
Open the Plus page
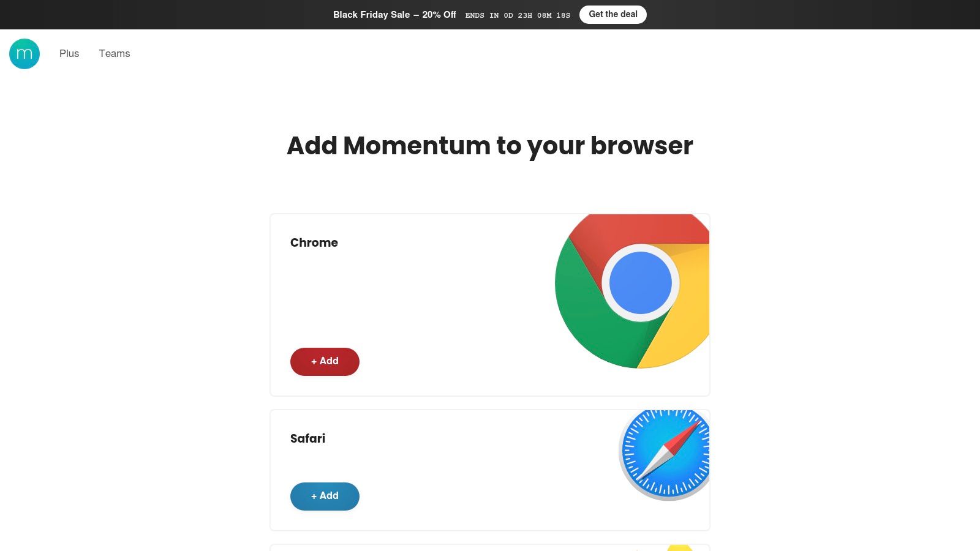[x=69, y=53]
